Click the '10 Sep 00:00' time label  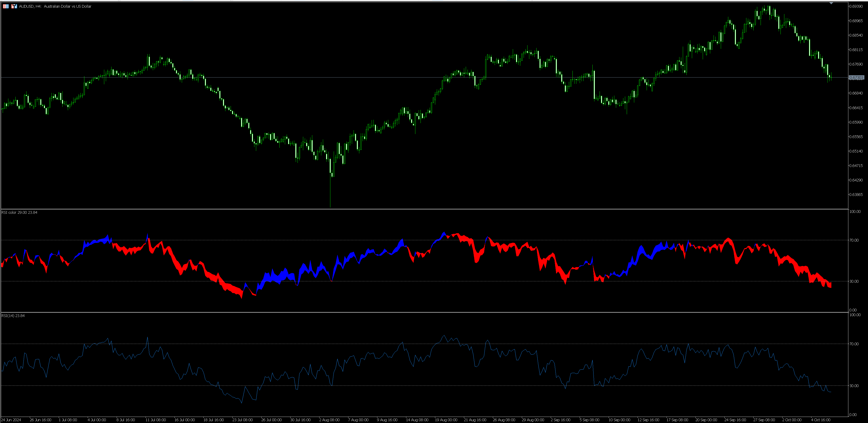[x=619, y=420]
